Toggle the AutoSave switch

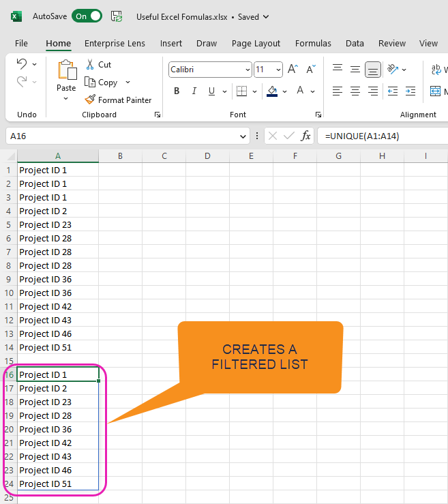click(x=87, y=16)
